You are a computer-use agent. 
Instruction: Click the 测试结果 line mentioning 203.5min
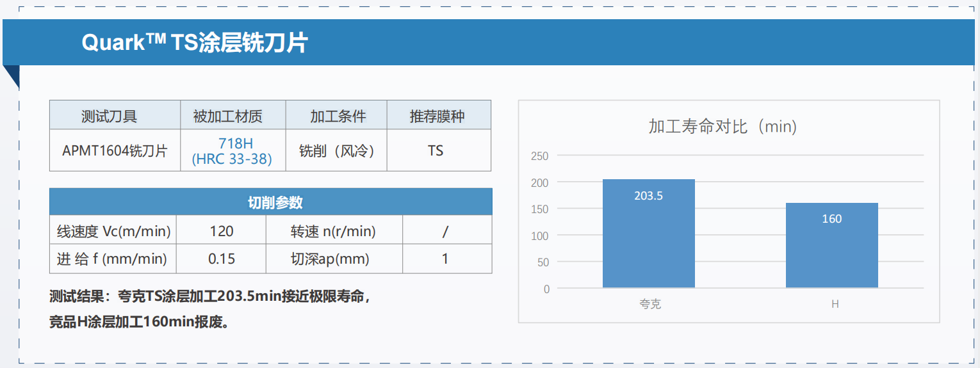[210, 296]
